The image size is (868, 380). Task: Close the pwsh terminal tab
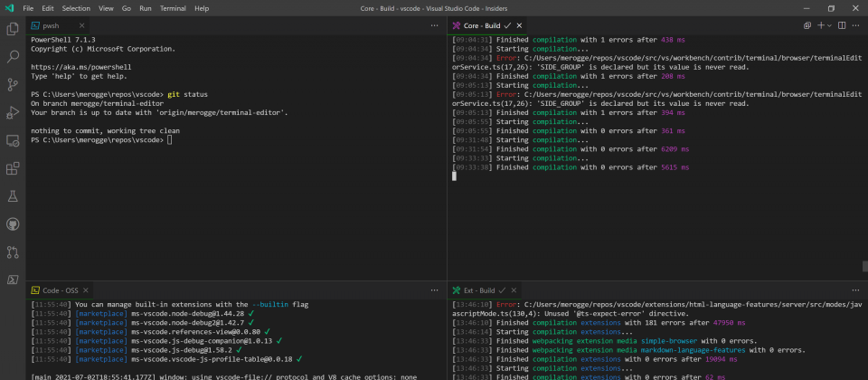(x=82, y=25)
